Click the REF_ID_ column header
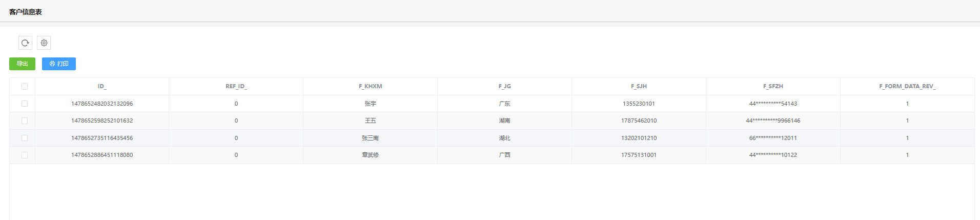Screen dimensions: 980x220 (x=236, y=86)
